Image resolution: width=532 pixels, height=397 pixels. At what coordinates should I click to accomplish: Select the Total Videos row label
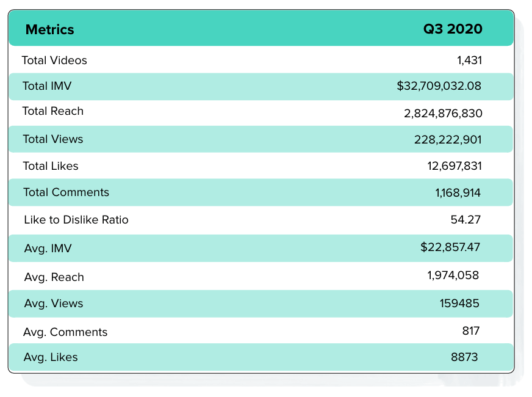coord(54,60)
